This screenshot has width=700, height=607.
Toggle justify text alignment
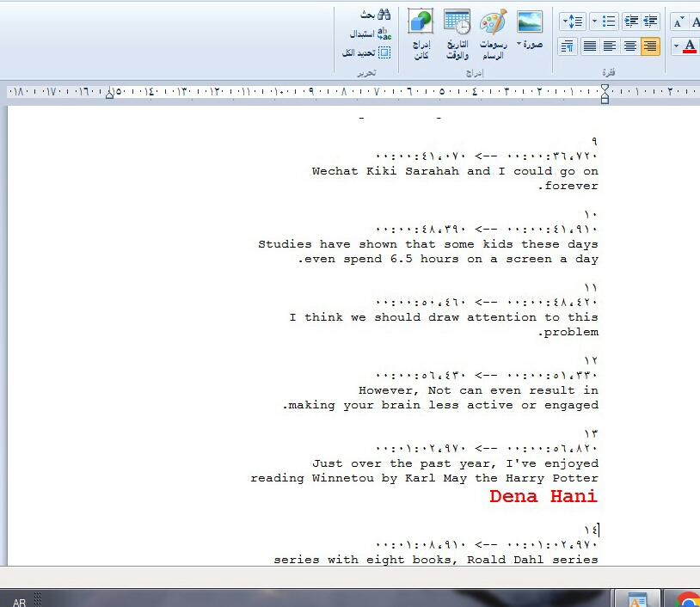coord(590,46)
